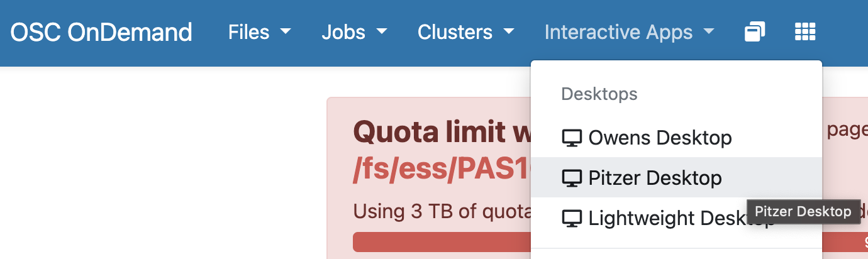Select the Pitzer Desktop entry
The image size is (868, 259).
pos(677,177)
